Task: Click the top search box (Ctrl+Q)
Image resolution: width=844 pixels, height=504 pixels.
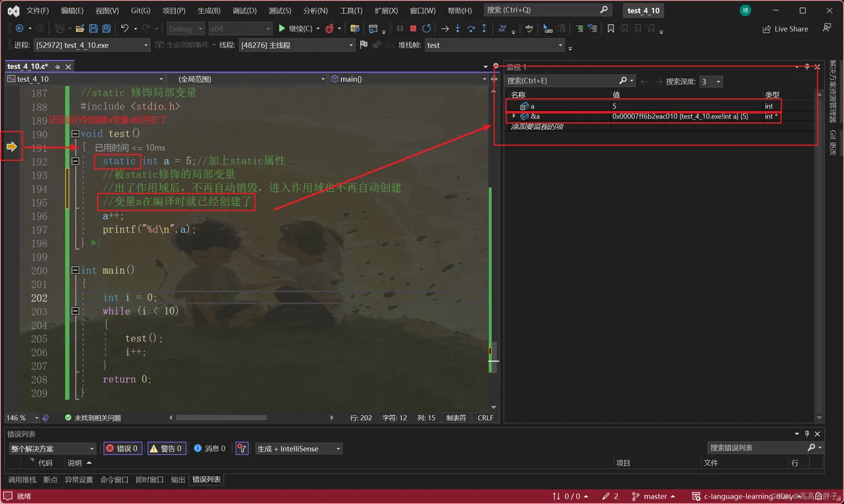Action: point(548,10)
